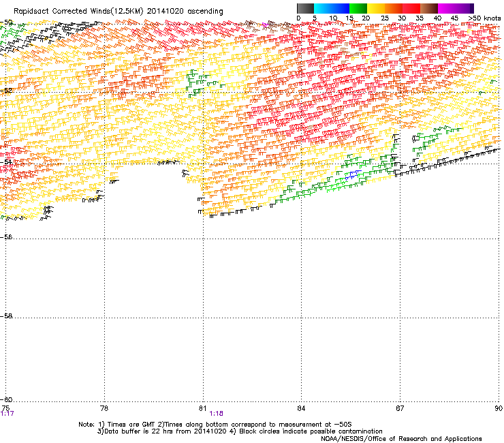The width and height of the screenshot is (504, 443).
Task: Click the legend label '15'
Action: coord(349,18)
